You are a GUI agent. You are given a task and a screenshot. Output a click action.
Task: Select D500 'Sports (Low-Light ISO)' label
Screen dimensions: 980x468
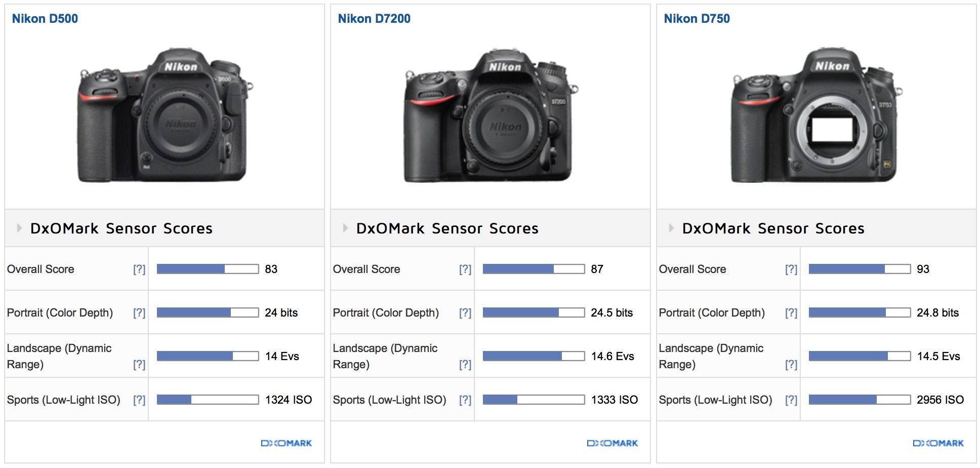coord(64,400)
